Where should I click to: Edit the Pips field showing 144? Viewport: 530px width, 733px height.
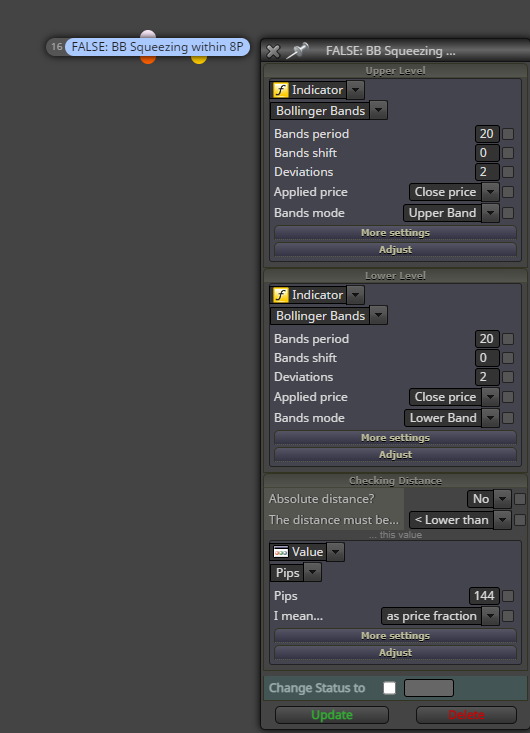(484, 596)
